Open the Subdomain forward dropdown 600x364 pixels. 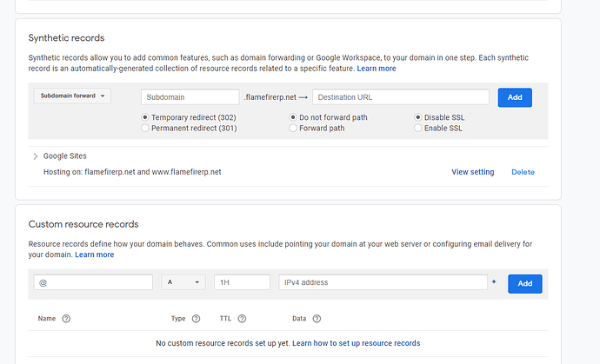[72, 96]
